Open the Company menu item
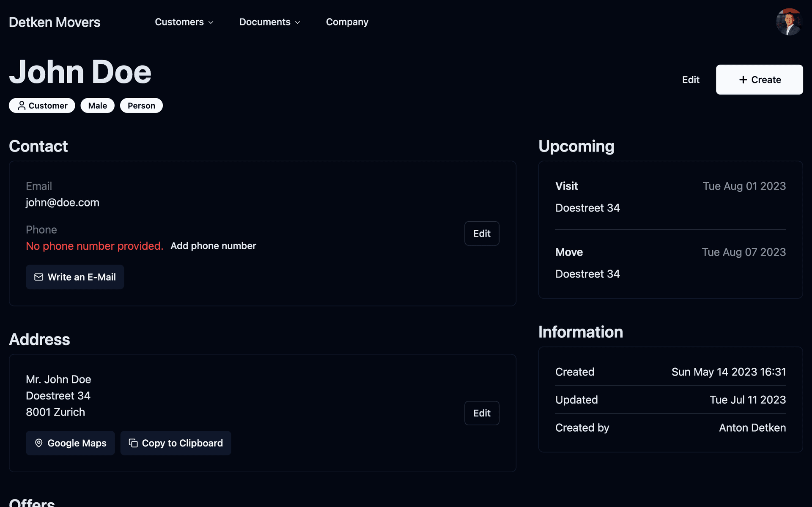 [347, 22]
